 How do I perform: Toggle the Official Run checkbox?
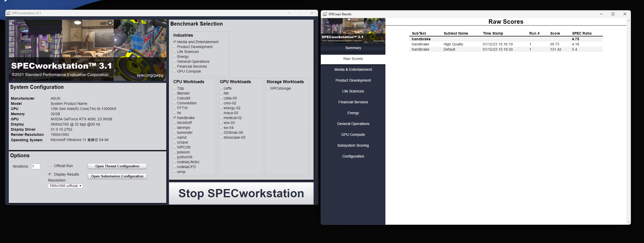[50, 166]
